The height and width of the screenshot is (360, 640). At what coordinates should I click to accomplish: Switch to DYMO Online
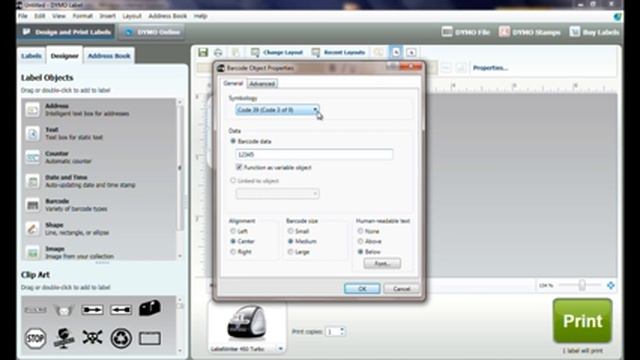tap(152, 32)
